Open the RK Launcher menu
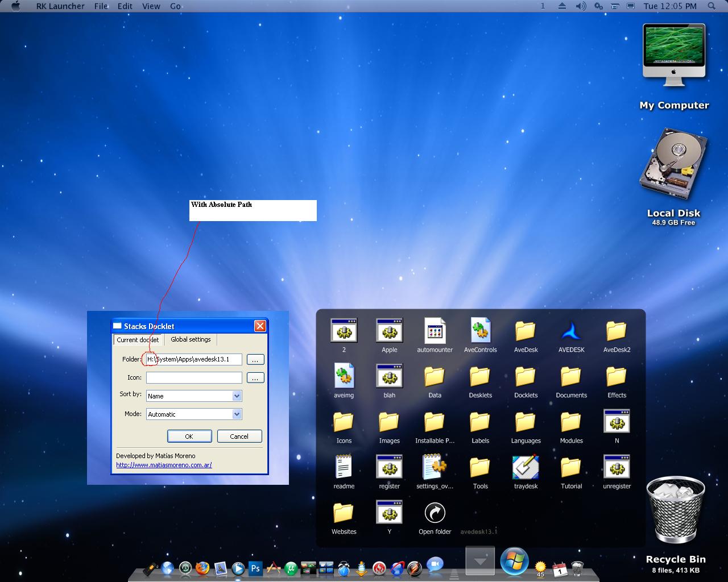 [60, 6]
